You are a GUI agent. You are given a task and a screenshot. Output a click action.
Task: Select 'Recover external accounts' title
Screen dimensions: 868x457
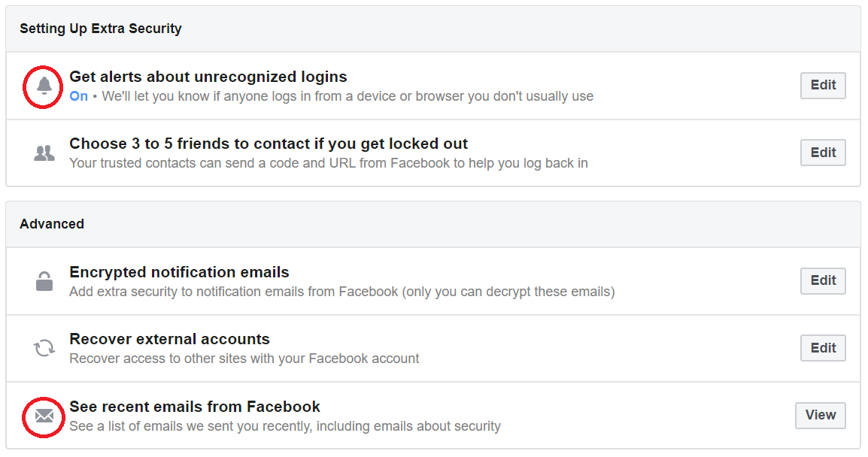(169, 339)
